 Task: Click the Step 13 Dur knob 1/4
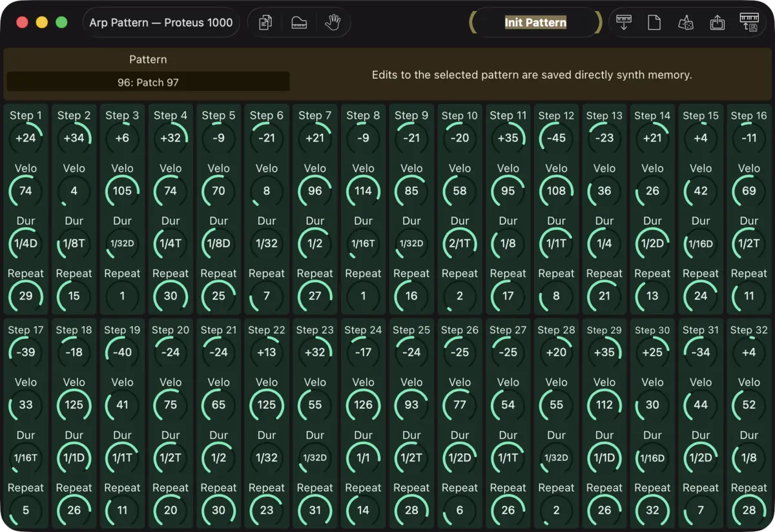[x=604, y=243]
